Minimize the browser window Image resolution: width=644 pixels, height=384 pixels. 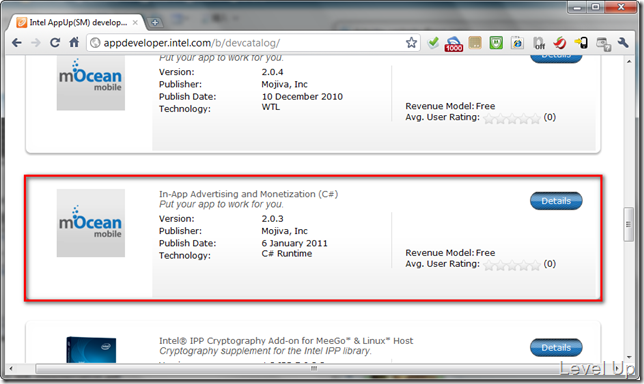(577, 7)
